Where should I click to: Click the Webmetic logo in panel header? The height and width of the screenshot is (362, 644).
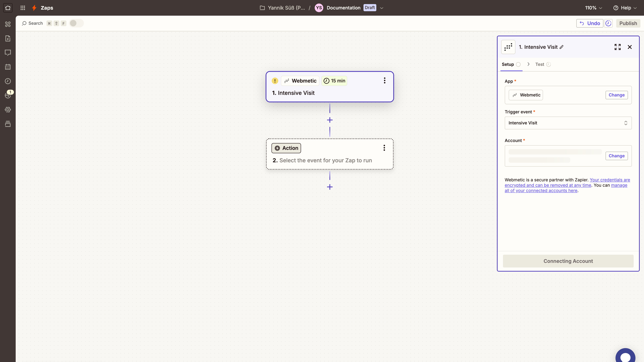click(x=508, y=47)
